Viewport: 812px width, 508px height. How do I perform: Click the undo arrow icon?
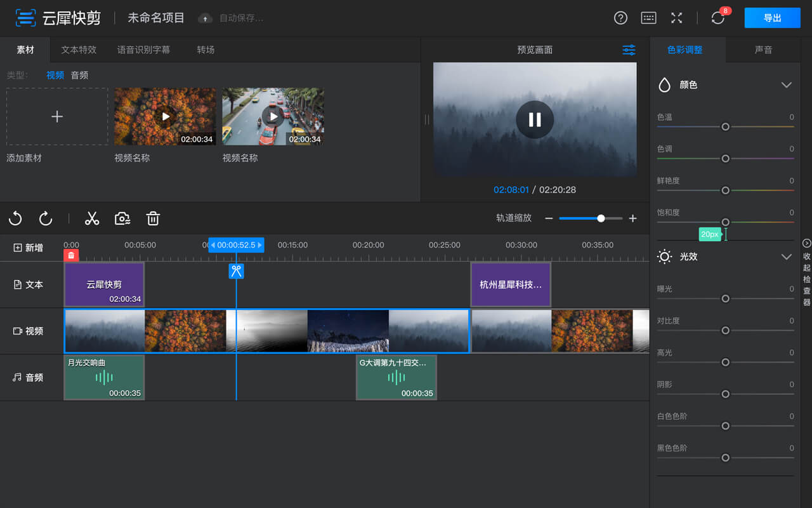pos(15,219)
